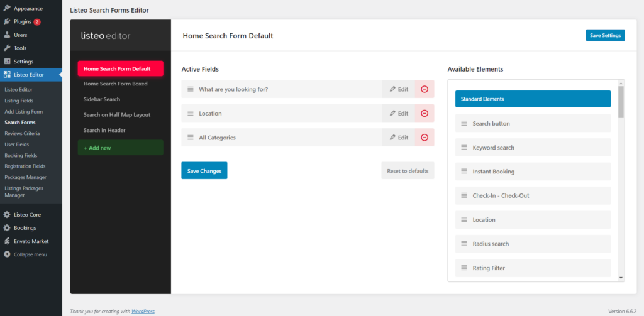Screen dimensions: 644x316
Task: Click 'Version 6.6.2' footer text
Action: [622, 312]
